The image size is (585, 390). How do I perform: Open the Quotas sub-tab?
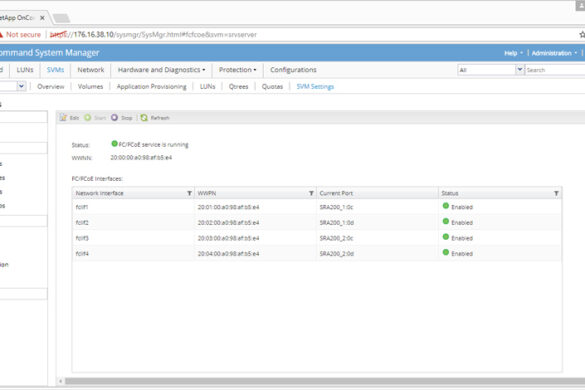coord(272,87)
